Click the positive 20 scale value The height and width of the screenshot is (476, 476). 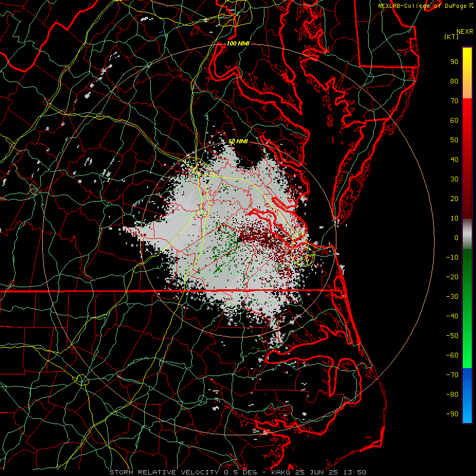(454, 199)
